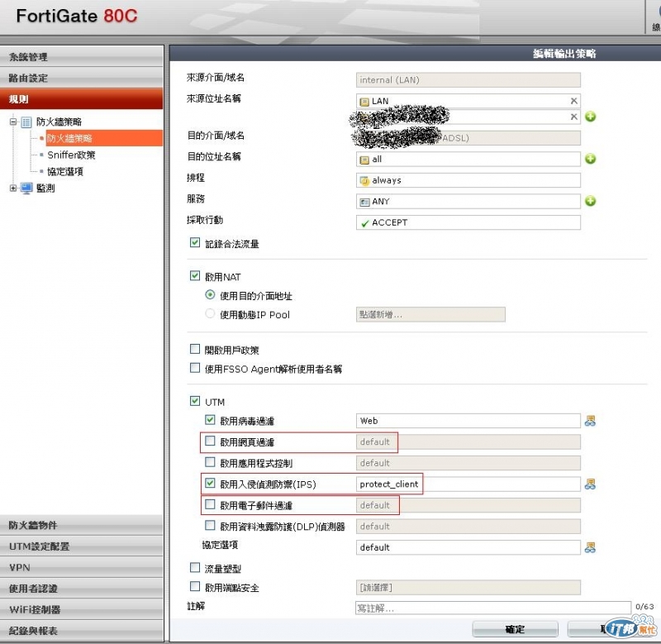The height and width of the screenshot is (644, 661).
Task: Open the WiFi控制器 menu section
Action: tap(82, 609)
